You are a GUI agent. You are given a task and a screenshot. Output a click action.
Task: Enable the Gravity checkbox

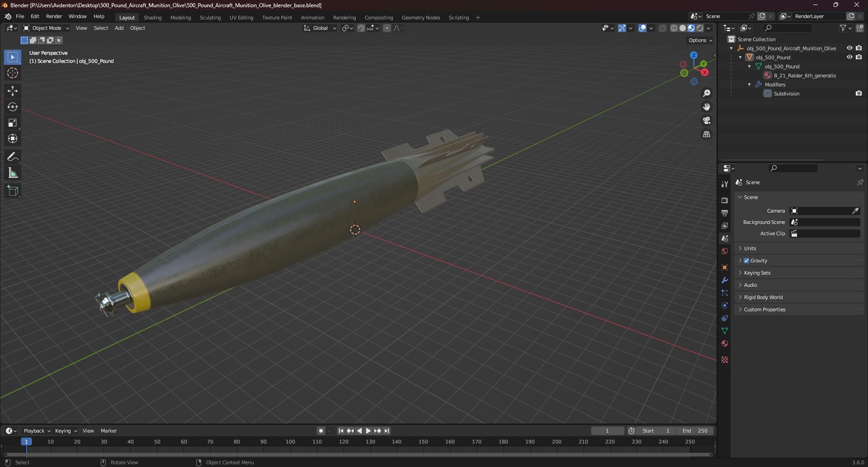[x=746, y=261]
